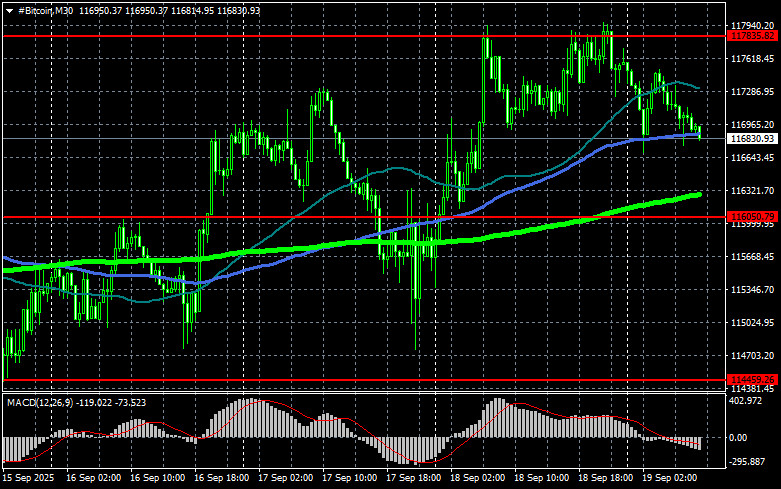The width and height of the screenshot is (781, 489).
Task: Click the 17 Sep 02:00 time label
Action: click(x=288, y=479)
